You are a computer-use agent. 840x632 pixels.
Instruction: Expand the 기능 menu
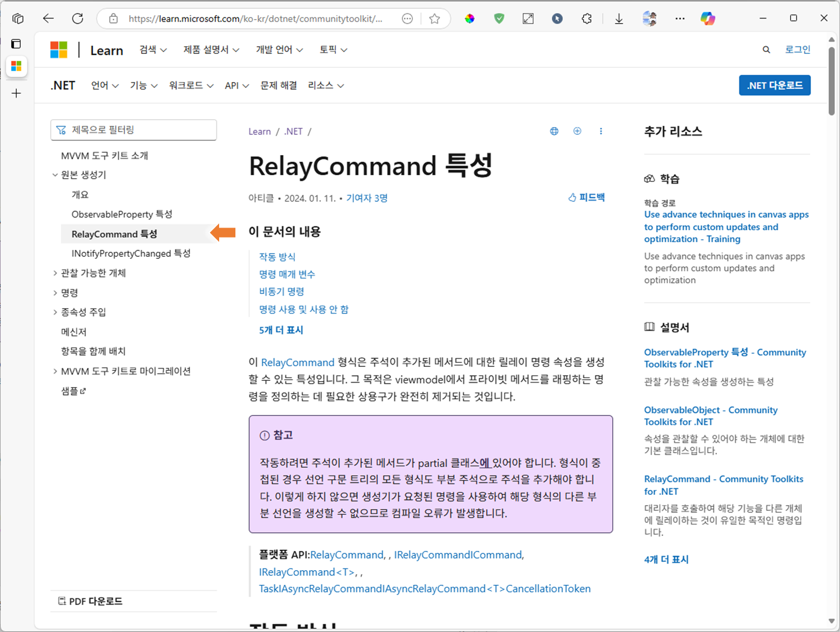144,85
